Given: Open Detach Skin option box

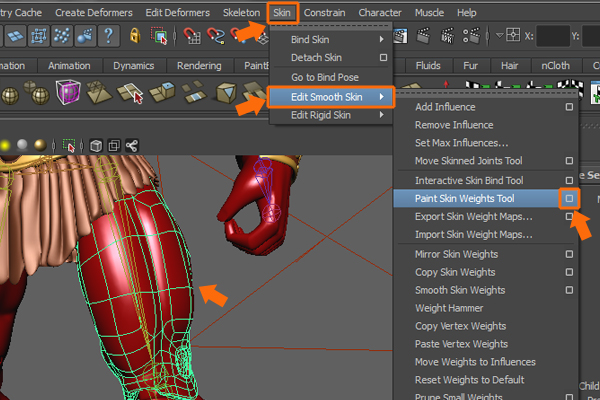Looking at the screenshot, I should (x=382, y=58).
